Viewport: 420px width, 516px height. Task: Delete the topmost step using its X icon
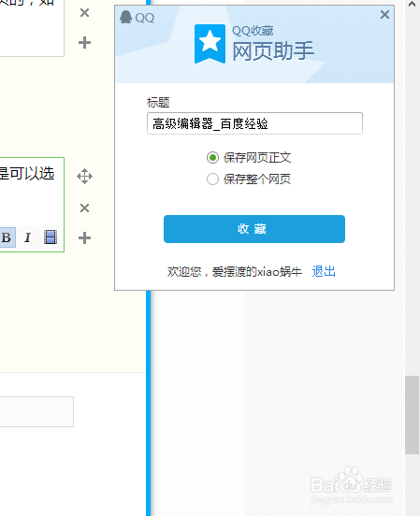(x=85, y=13)
